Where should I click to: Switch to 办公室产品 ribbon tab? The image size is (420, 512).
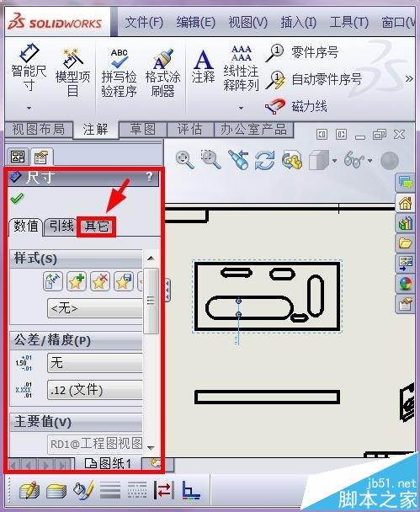(253, 130)
